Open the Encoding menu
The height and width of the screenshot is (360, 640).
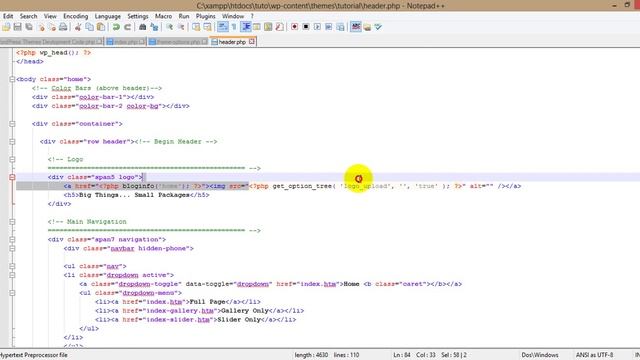[x=76, y=16]
